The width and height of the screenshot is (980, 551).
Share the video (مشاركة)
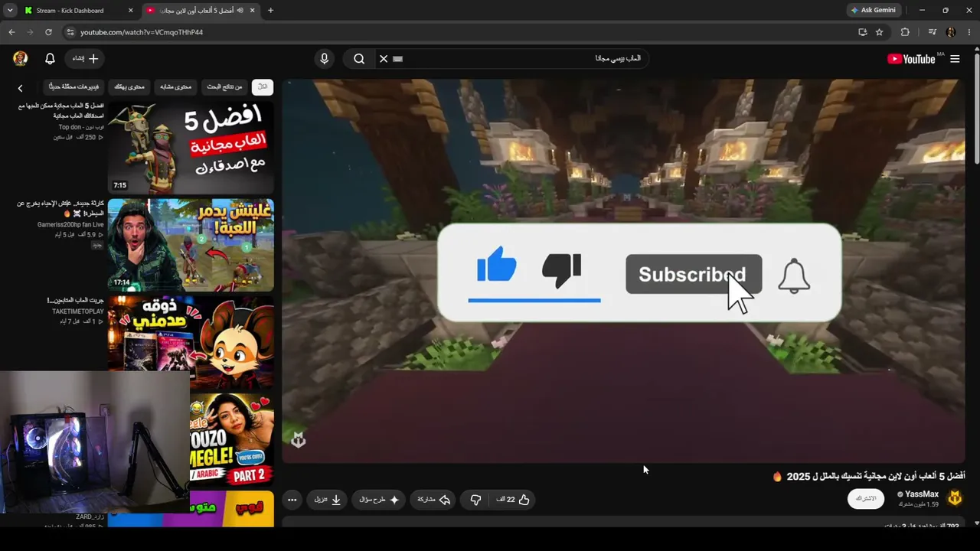coord(433,500)
